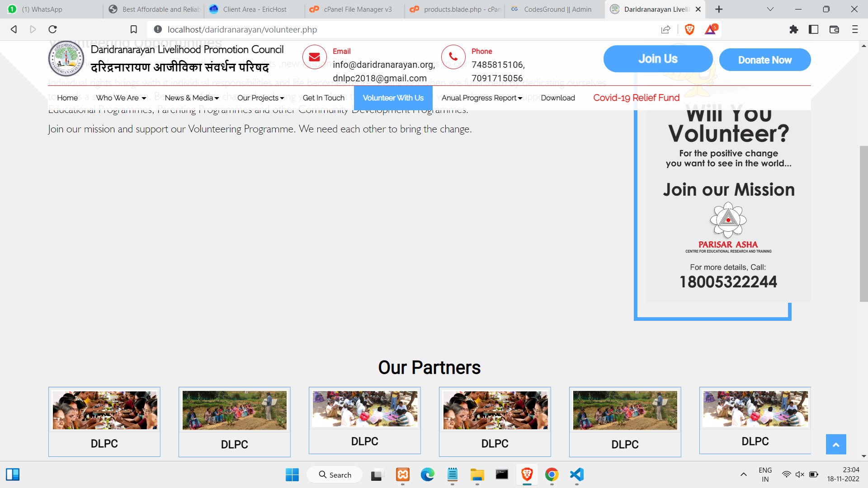Open the Covid-19 Relief Fund link

[636, 98]
